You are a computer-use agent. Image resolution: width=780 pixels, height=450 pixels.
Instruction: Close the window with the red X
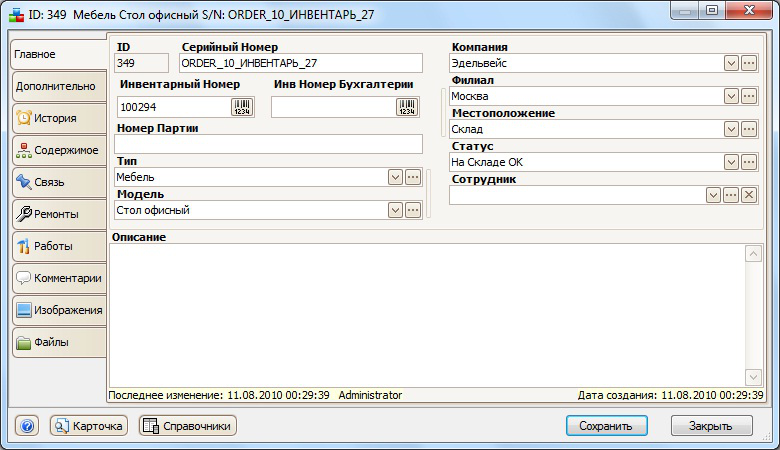click(749, 11)
